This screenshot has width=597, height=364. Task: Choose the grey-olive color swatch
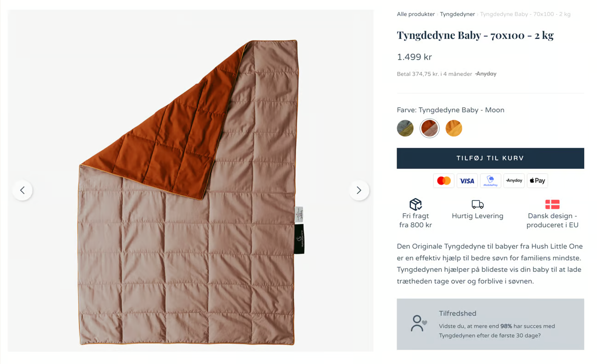pyautogui.click(x=405, y=128)
